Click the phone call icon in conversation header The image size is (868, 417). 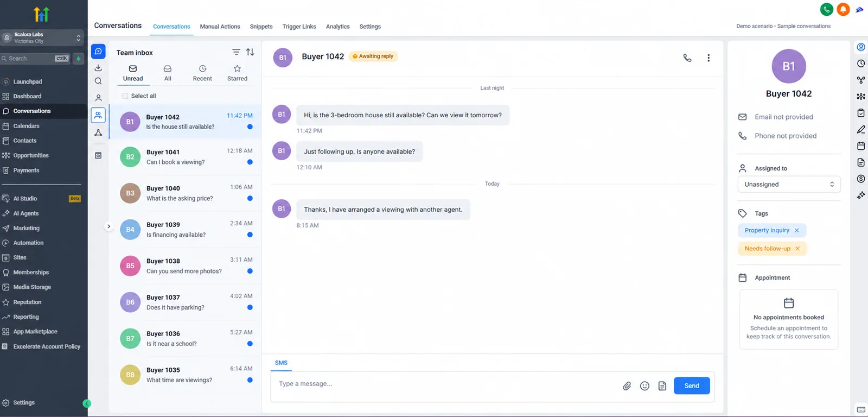pyautogui.click(x=687, y=58)
